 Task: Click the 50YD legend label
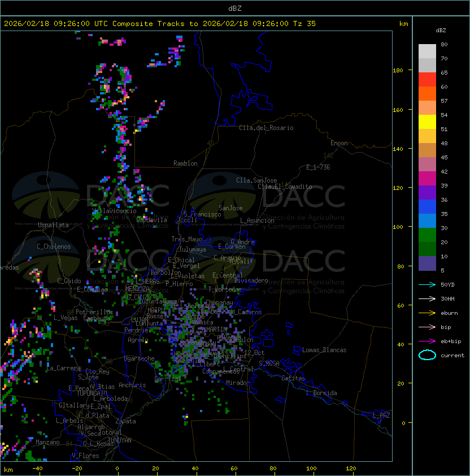tap(447, 284)
